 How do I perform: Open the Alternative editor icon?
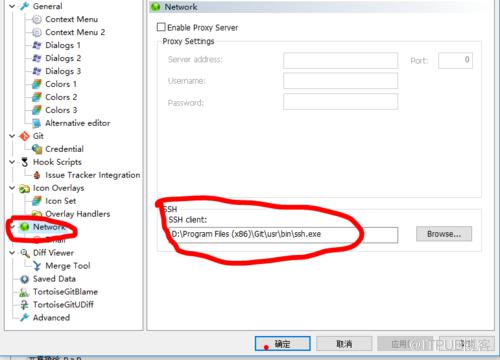click(x=37, y=123)
